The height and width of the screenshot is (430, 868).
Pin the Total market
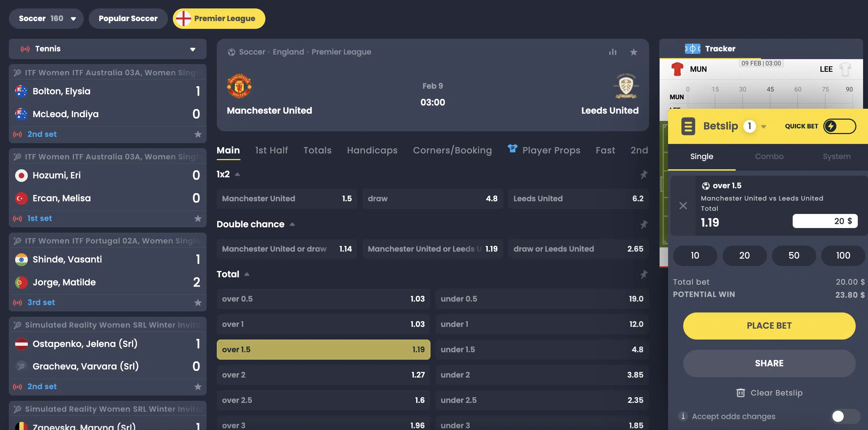click(643, 274)
